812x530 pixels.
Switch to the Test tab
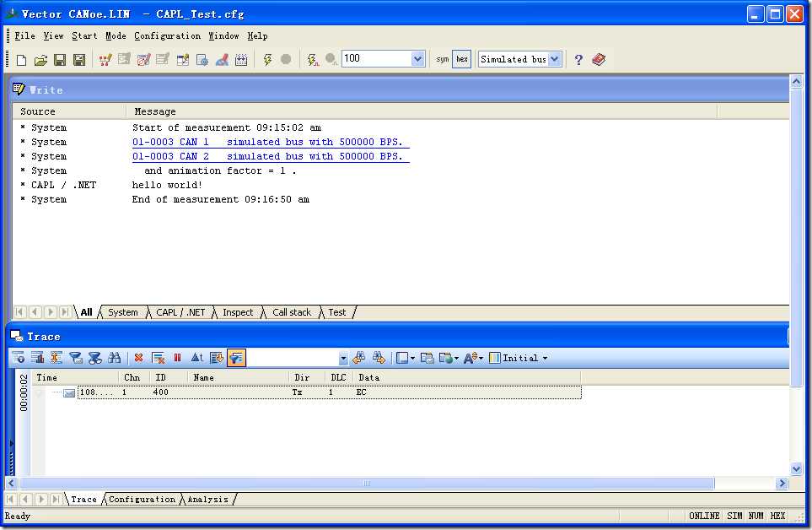(x=336, y=312)
